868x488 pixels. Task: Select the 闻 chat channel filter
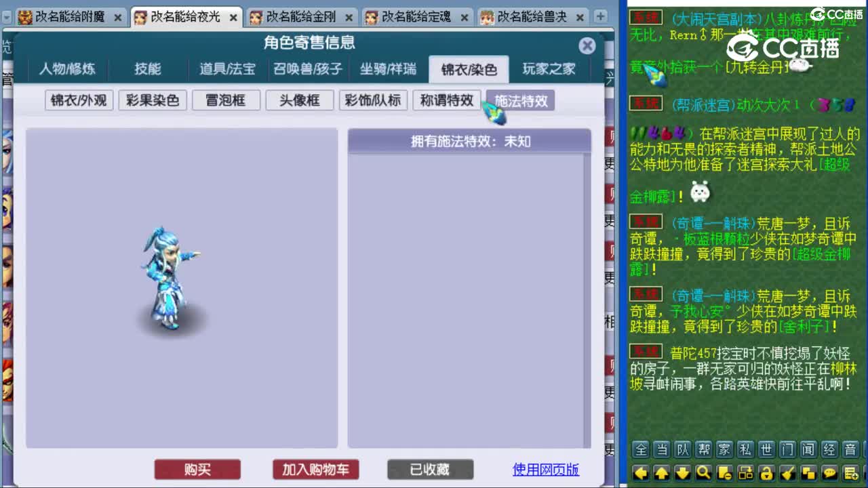(x=808, y=449)
